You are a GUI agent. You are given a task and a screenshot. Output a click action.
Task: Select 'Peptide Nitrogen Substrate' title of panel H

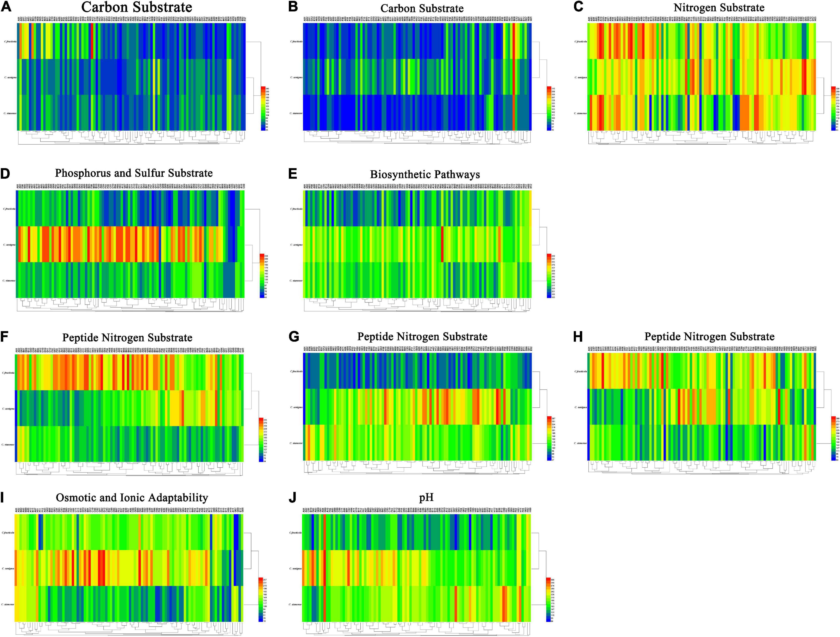[709, 337]
